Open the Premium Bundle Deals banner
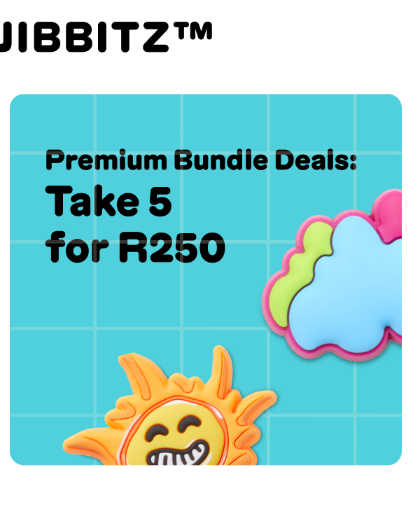This screenshot has width=420, height=514. 206,279
